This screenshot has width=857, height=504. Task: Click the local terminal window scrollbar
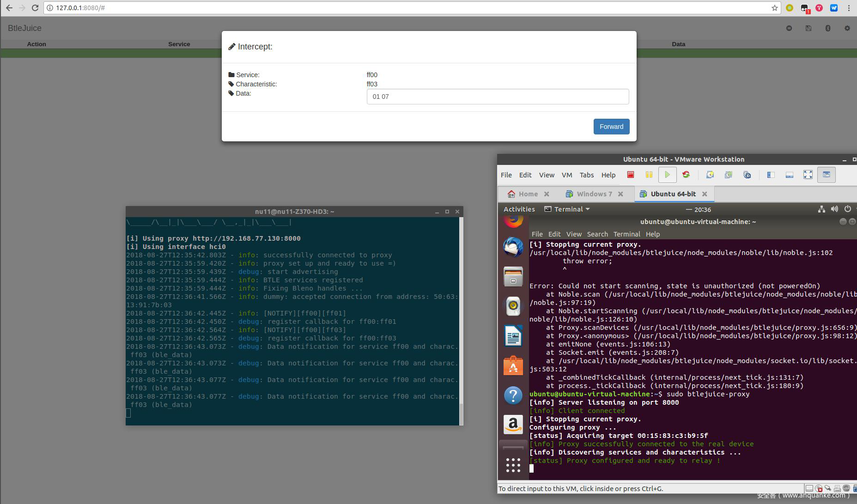click(461, 413)
